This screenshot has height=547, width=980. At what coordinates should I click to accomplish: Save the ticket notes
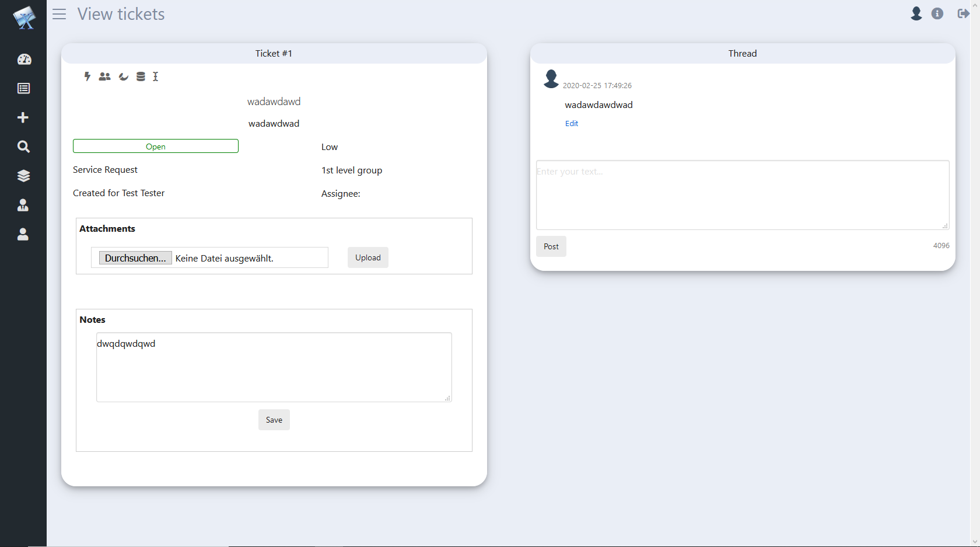pyautogui.click(x=274, y=420)
